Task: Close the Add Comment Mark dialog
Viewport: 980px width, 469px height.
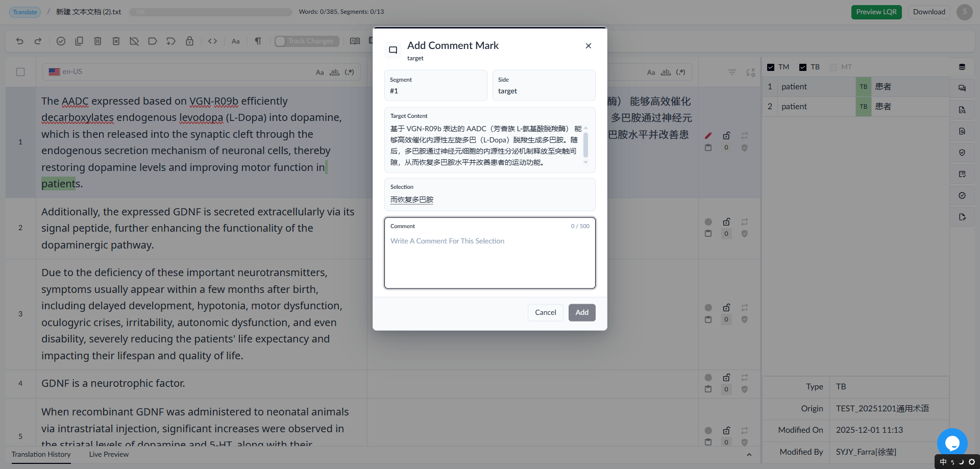Action: point(589,46)
